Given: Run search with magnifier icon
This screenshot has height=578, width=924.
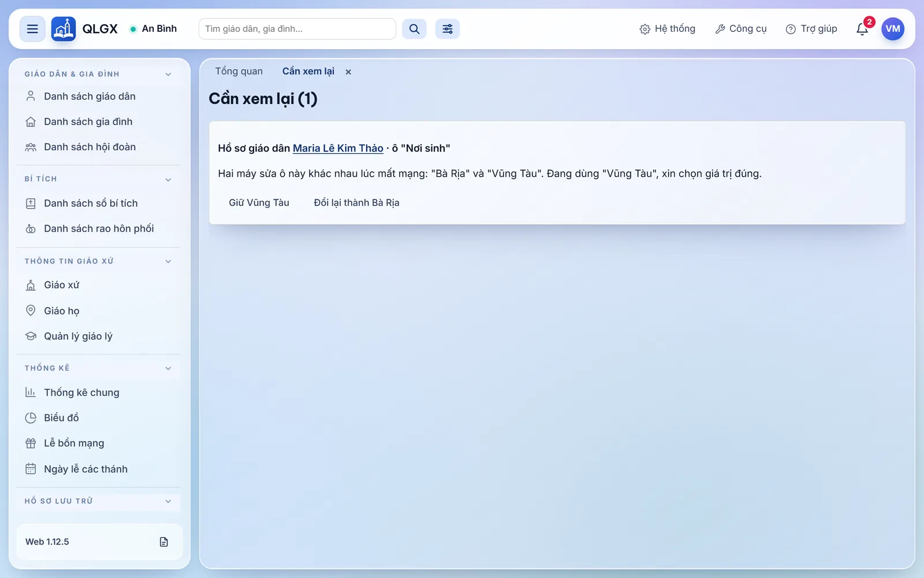Looking at the screenshot, I should pos(414,29).
